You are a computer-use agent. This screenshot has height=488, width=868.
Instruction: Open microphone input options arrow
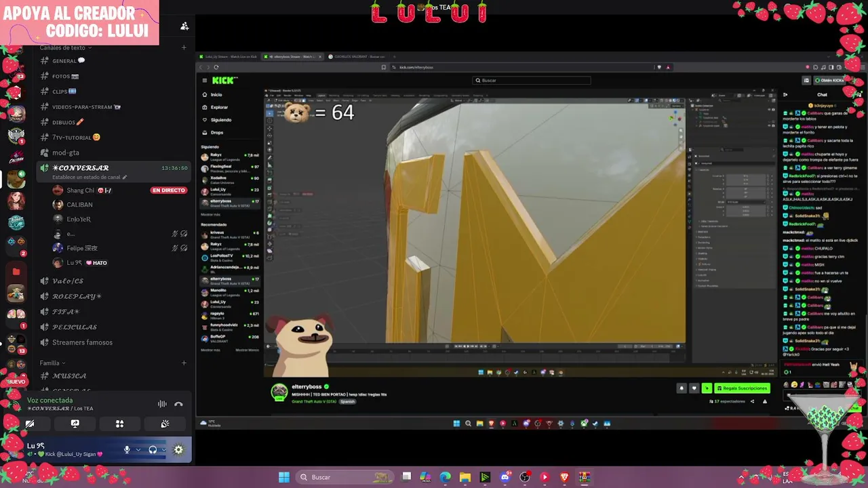point(138,449)
